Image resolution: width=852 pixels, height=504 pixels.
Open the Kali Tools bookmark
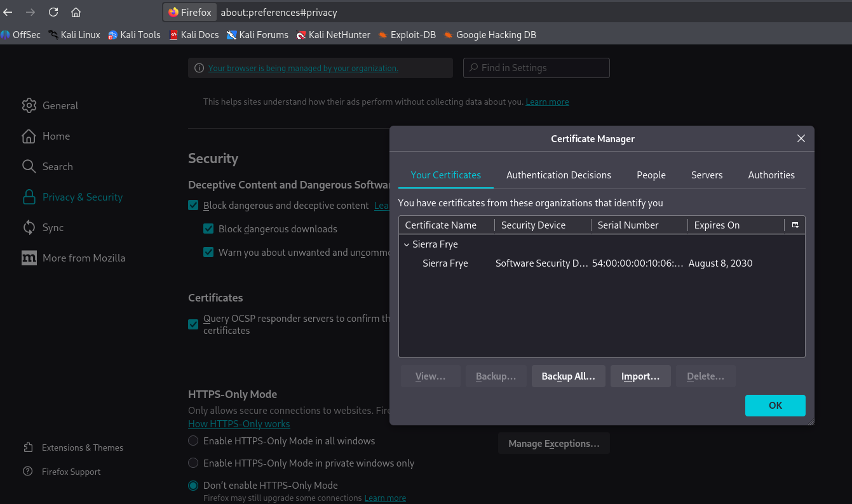(x=134, y=35)
